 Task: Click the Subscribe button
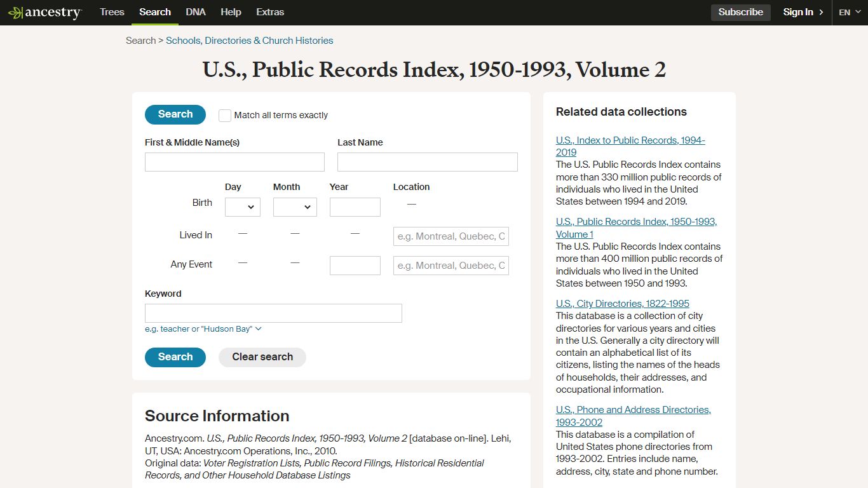click(741, 12)
